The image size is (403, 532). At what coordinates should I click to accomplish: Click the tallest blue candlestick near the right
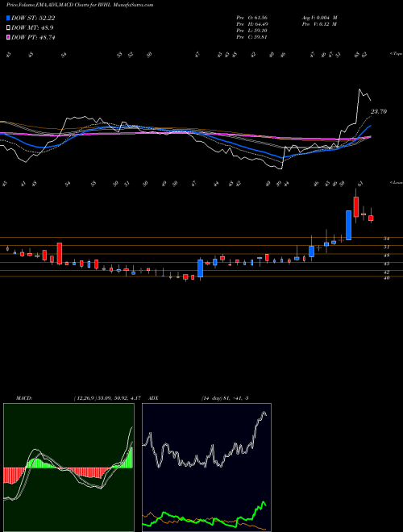(x=348, y=225)
